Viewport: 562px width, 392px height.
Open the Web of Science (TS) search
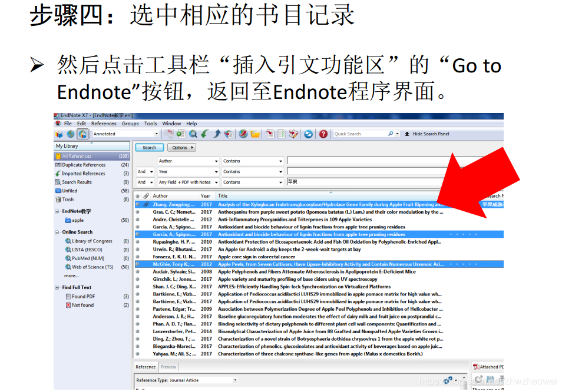[92, 267]
